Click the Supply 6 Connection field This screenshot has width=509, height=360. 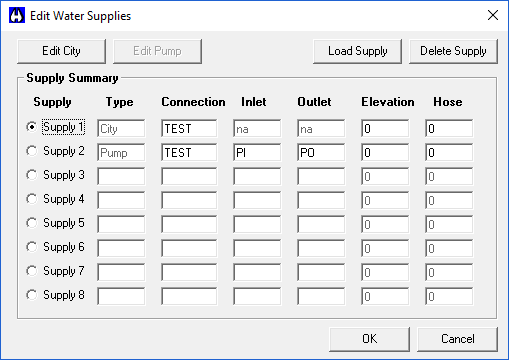(x=189, y=248)
